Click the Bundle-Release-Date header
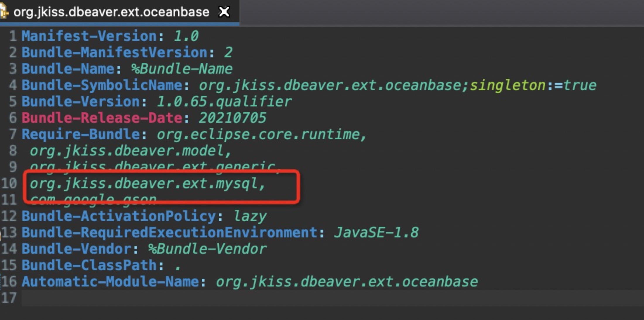 102,118
